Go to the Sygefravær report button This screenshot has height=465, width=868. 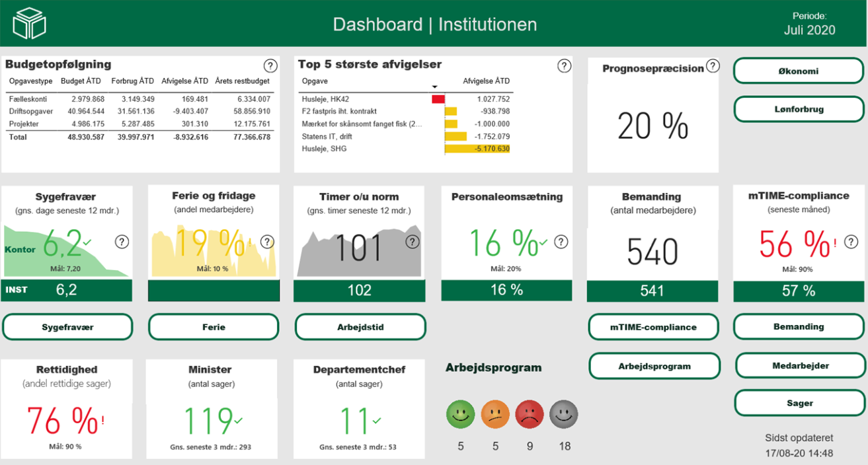[68, 327]
